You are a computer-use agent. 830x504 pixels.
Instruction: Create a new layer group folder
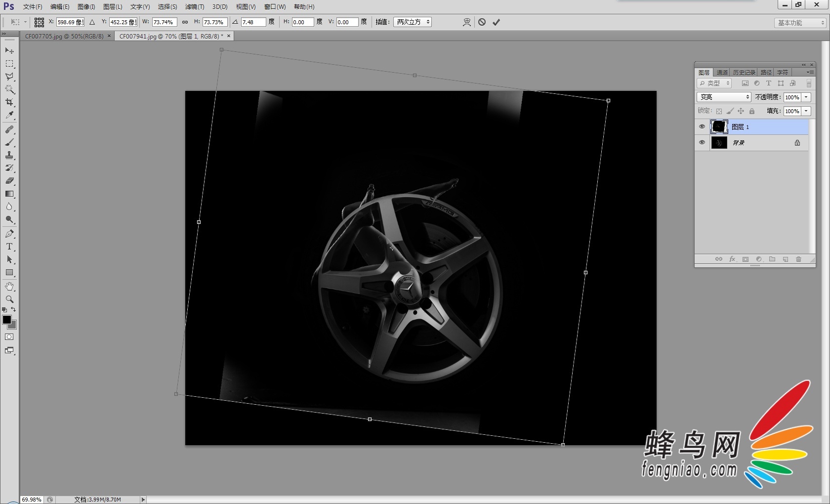[772, 259]
